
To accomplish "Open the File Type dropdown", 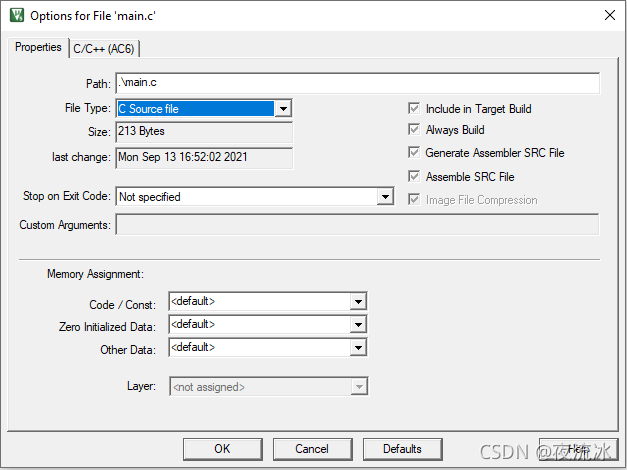I will click(204, 108).
